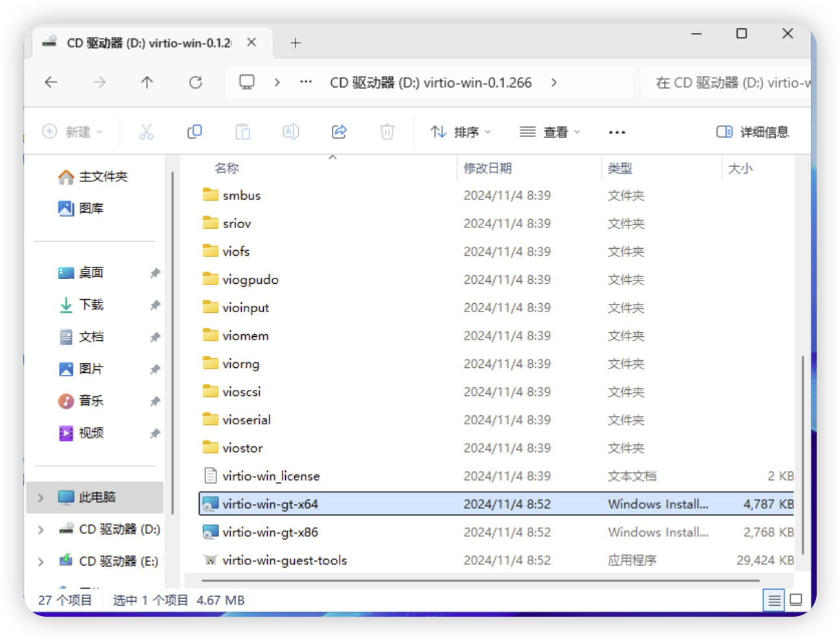Click the copy icon in toolbar
Image resolution: width=840 pixels, height=640 pixels.
pyautogui.click(x=194, y=131)
